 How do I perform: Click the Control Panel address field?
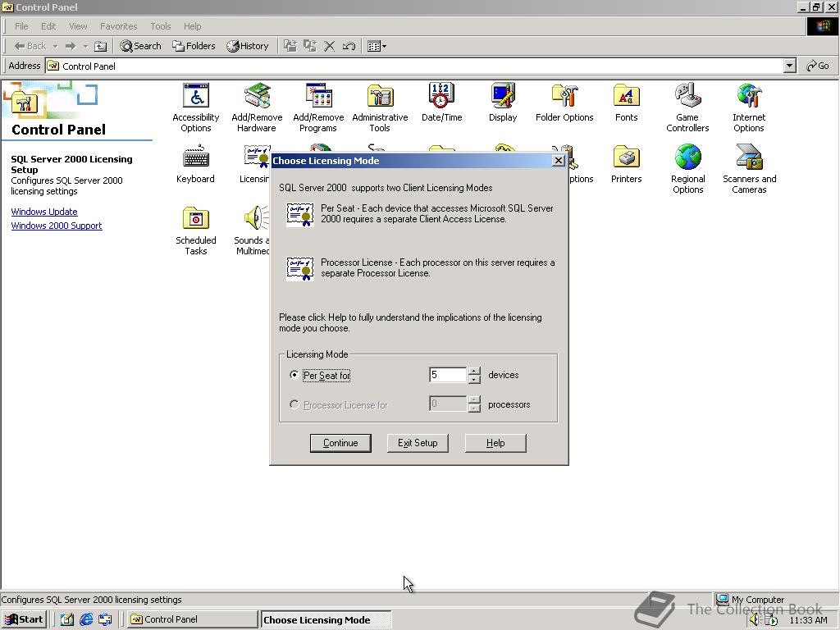[414, 66]
